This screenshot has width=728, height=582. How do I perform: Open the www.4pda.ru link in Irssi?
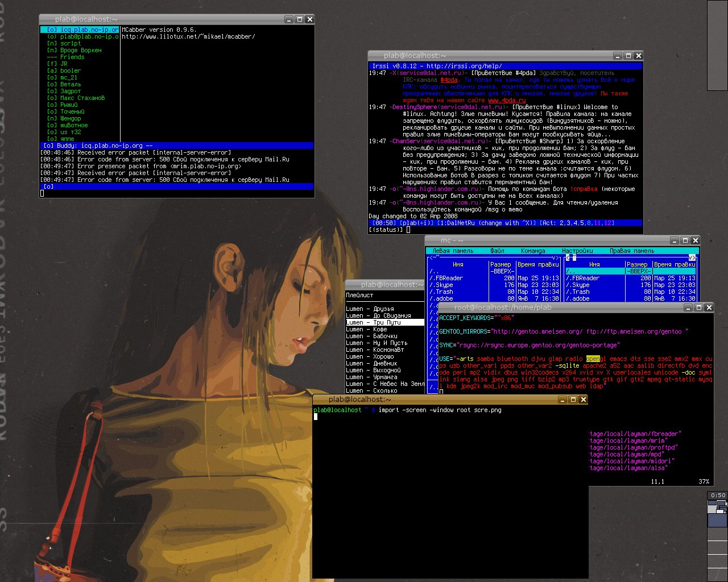pos(507,100)
